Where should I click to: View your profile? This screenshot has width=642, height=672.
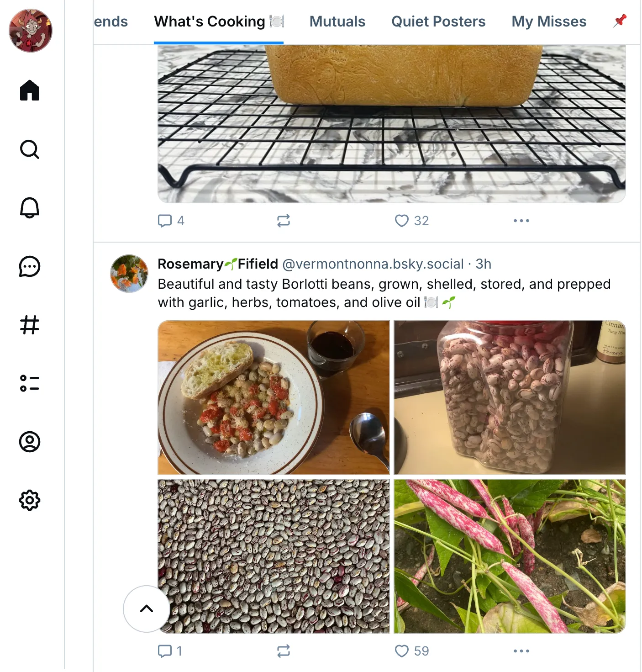[30, 442]
